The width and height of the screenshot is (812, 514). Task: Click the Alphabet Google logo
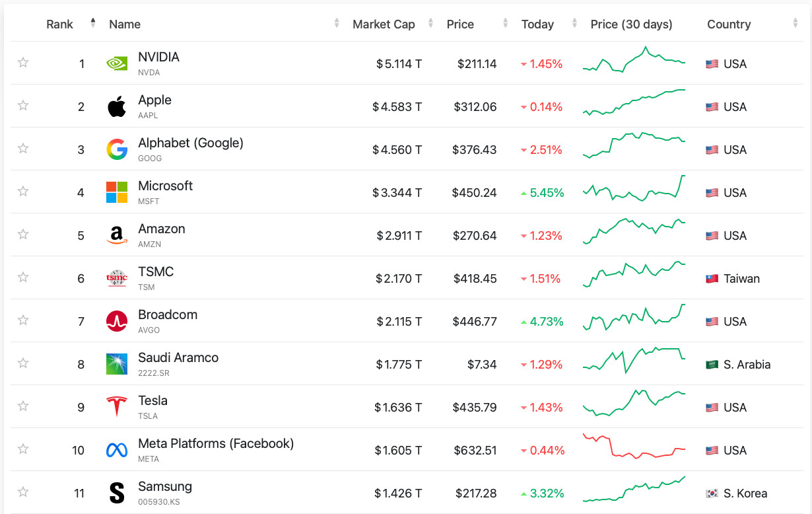(x=117, y=149)
